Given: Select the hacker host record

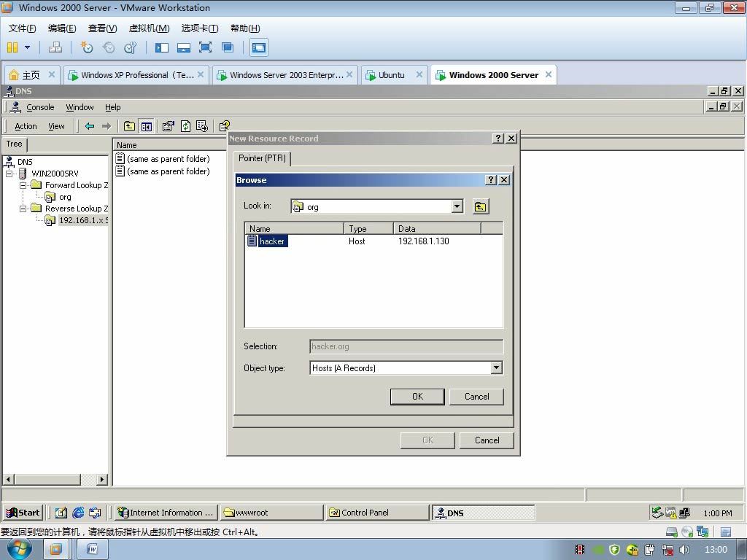Looking at the screenshot, I should pyautogui.click(x=272, y=241).
